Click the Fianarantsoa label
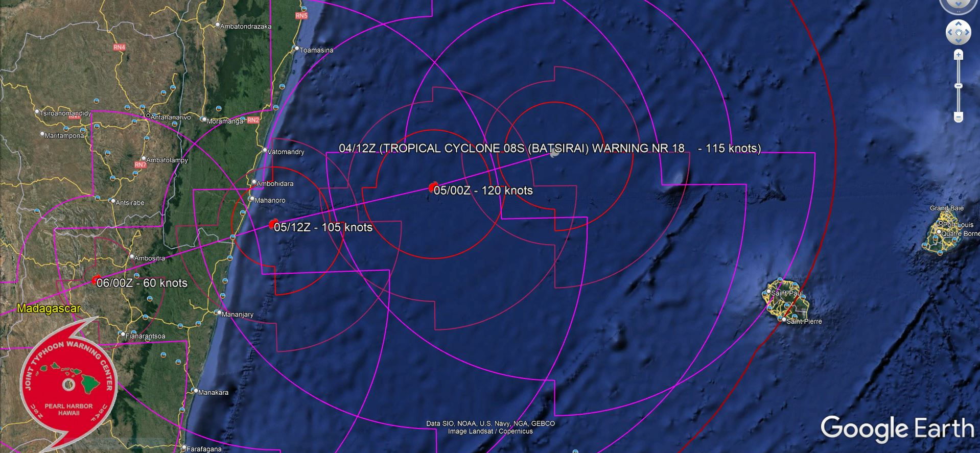This screenshot has width=980, height=453. coord(146,336)
